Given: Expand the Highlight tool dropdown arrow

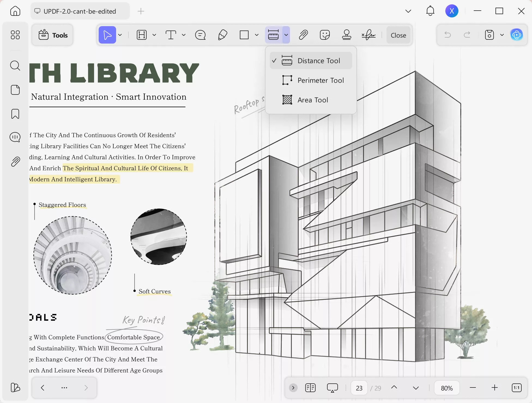Looking at the screenshot, I should [x=154, y=35].
